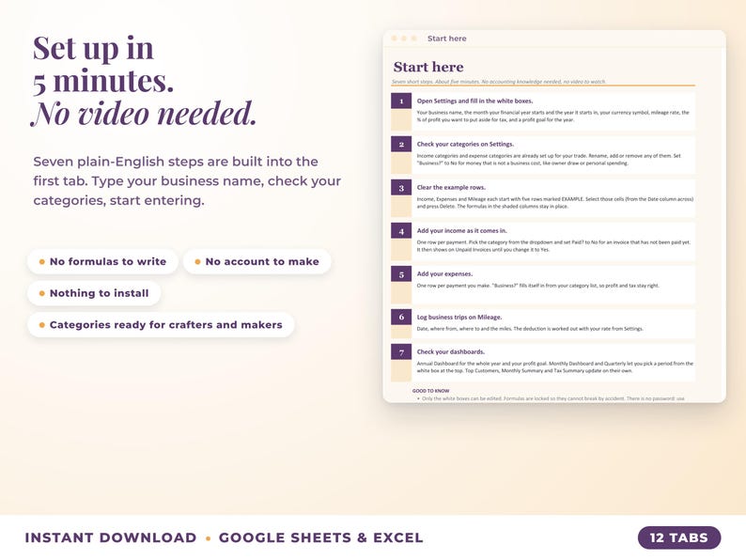Click 'Check your categories on Settings.' heading
The width and height of the screenshot is (746, 560).
(x=465, y=144)
